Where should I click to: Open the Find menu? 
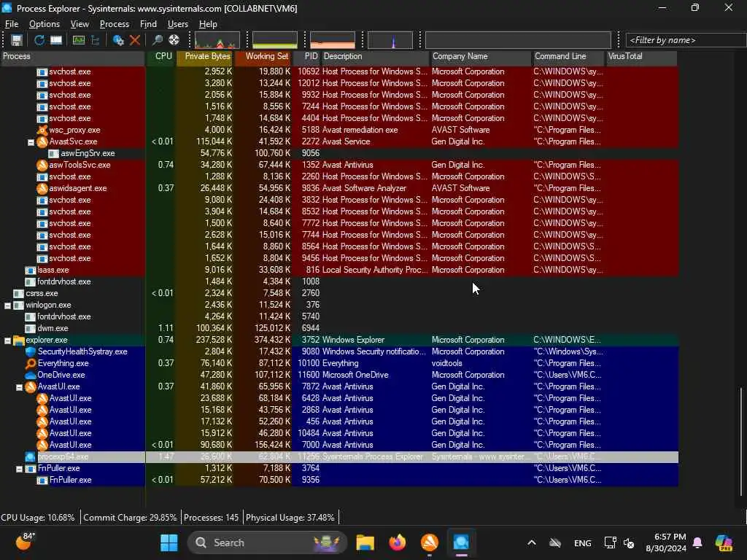point(148,24)
